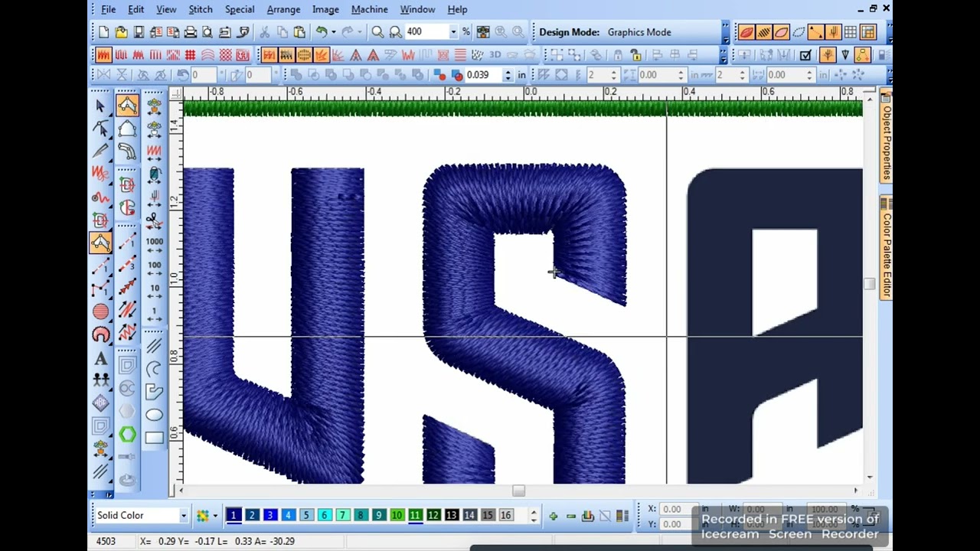The height and width of the screenshot is (551, 980).
Task: Open the Machine menu
Action: click(x=369, y=9)
